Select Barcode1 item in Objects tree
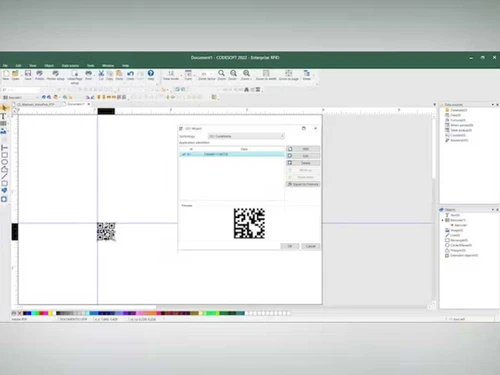 click(458, 225)
